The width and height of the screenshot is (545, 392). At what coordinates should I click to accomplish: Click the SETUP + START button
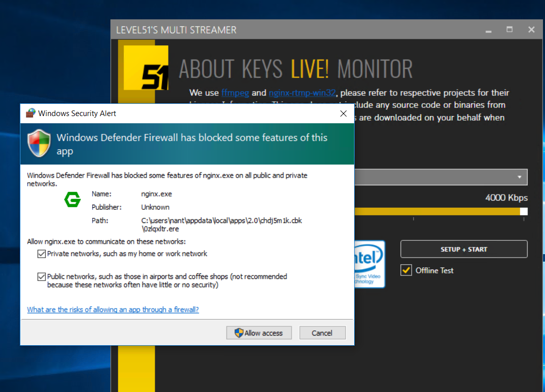click(464, 249)
